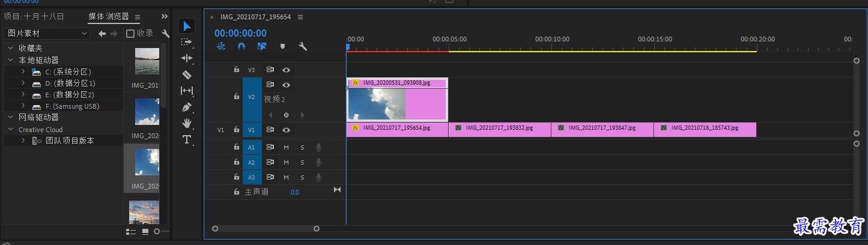Activate the Slip tool
Viewport: 868px width, 245px height.
[187, 91]
